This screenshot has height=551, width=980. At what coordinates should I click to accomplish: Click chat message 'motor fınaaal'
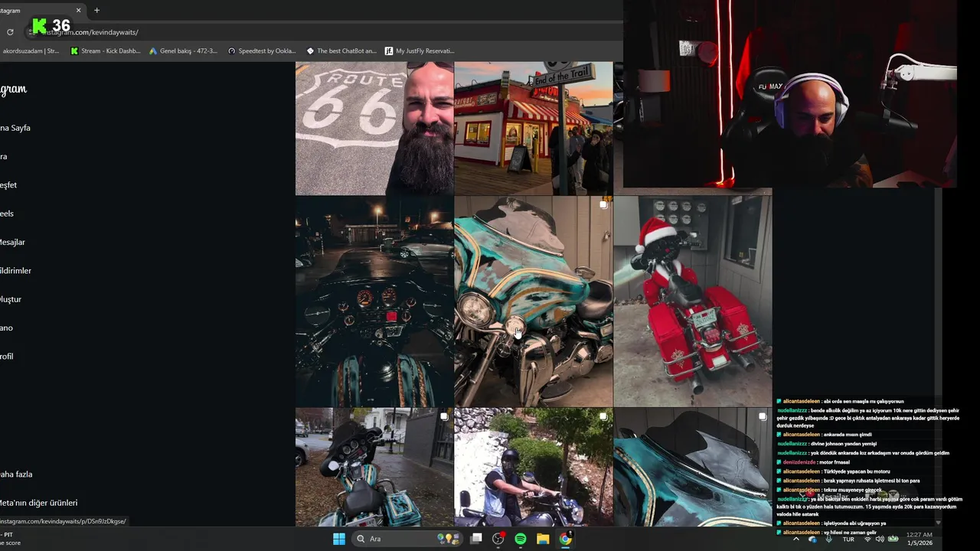click(834, 462)
